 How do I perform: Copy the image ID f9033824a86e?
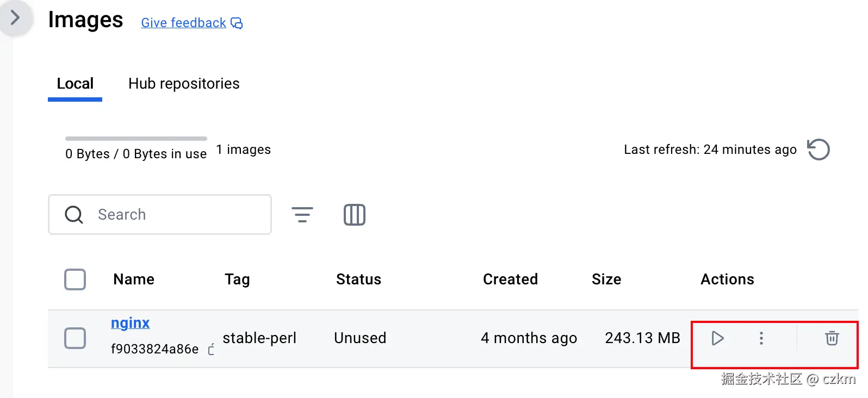[212, 349]
